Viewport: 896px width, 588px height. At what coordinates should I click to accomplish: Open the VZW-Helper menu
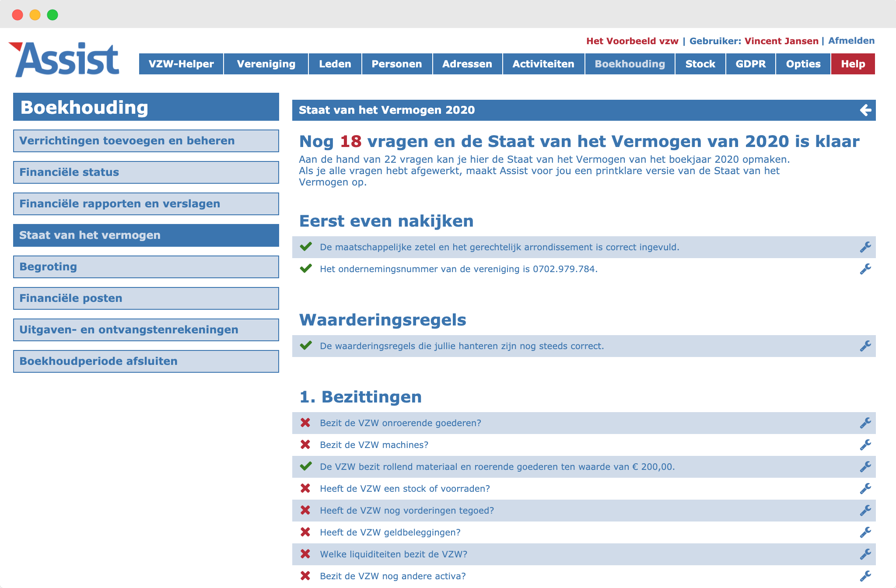tap(181, 64)
